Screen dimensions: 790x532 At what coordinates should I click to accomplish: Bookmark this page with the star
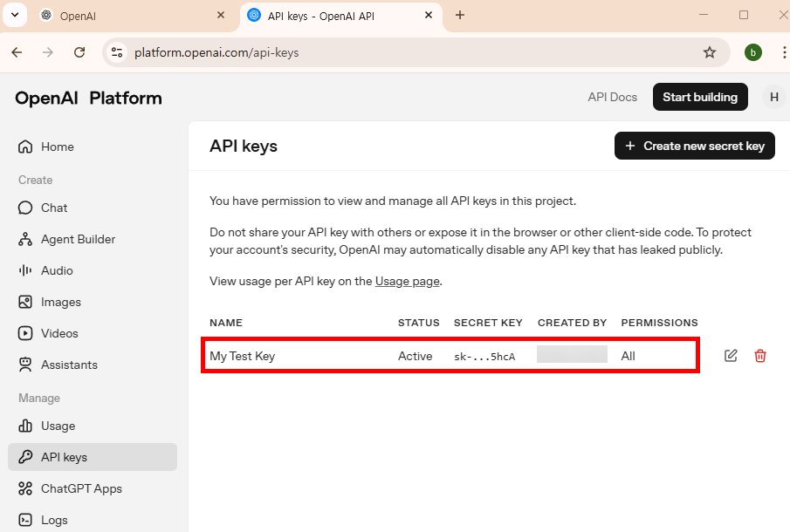710,52
